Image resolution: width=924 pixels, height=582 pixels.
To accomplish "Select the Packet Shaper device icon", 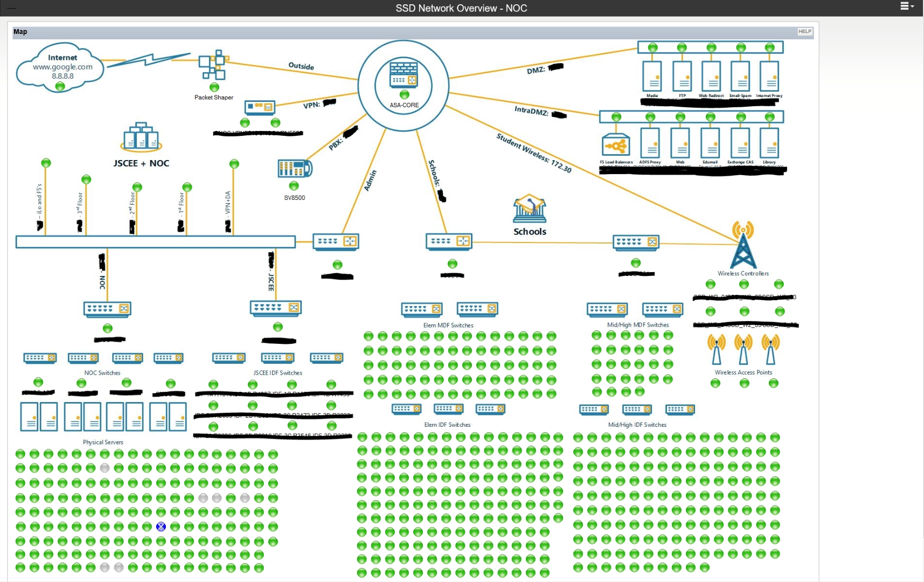I will (214, 65).
